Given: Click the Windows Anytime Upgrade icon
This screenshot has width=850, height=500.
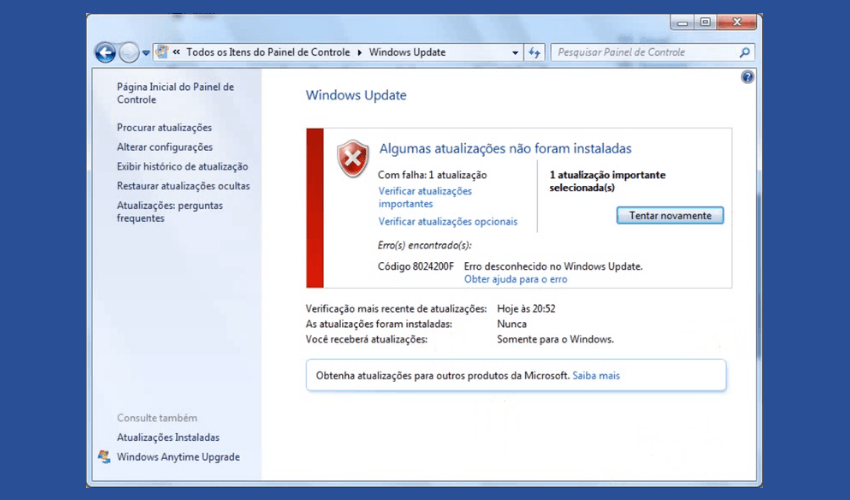Looking at the screenshot, I should tap(104, 457).
